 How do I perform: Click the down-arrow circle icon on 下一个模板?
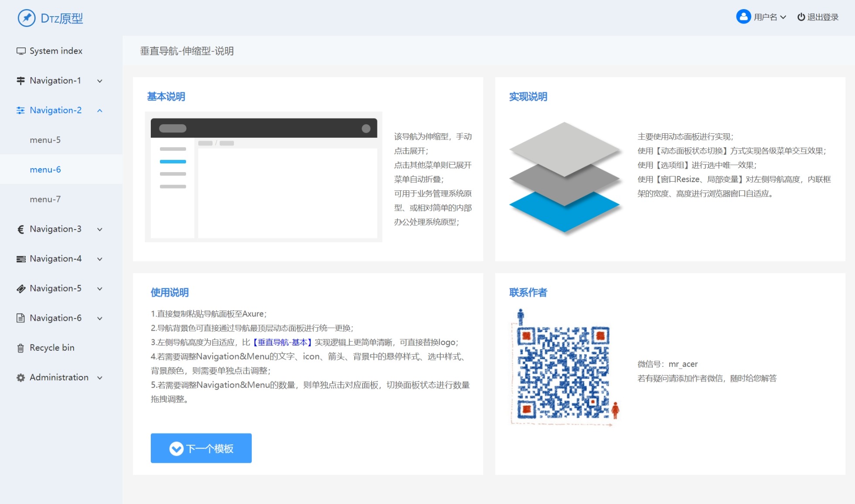[x=176, y=448]
